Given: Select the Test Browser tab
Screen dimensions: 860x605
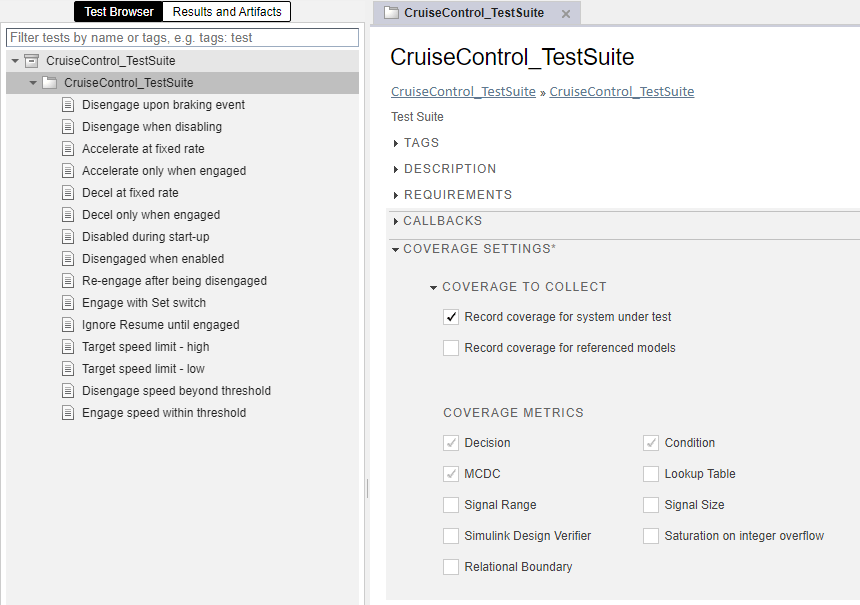Looking at the screenshot, I should coord(119,12).
